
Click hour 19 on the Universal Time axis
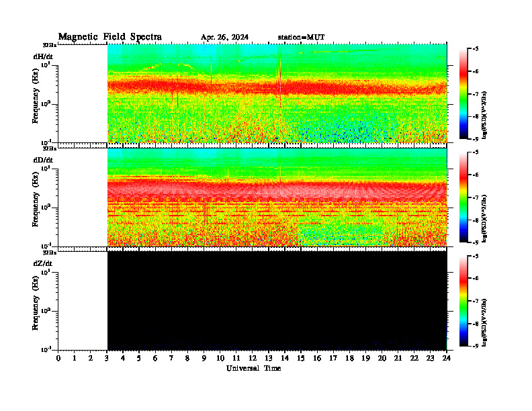tap(365, 358)
